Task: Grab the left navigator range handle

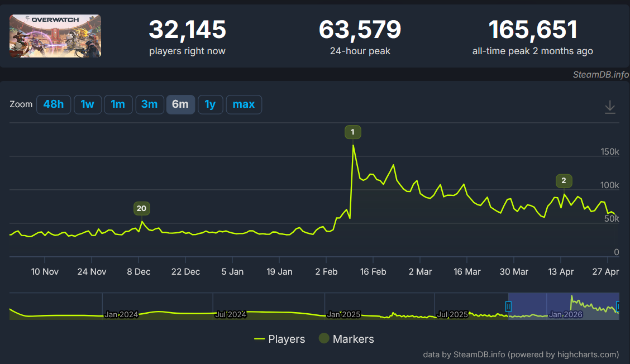Action: pyautogui.click(x=508, y=306)
